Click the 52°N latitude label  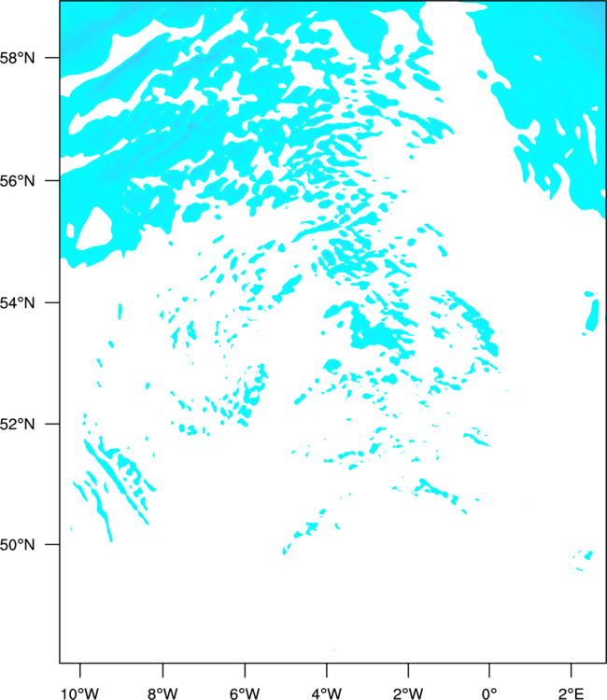17,424
